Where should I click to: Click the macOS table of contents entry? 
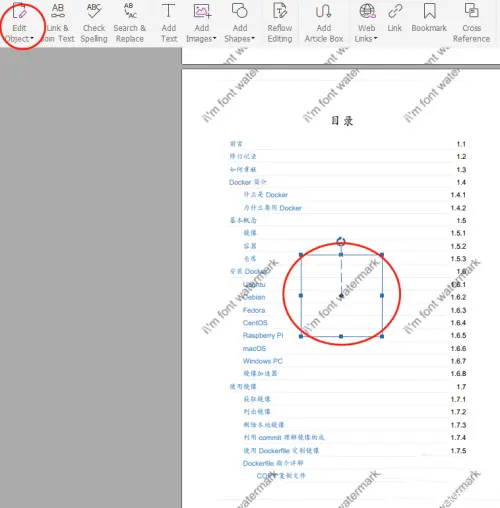[x=254, y=348]
